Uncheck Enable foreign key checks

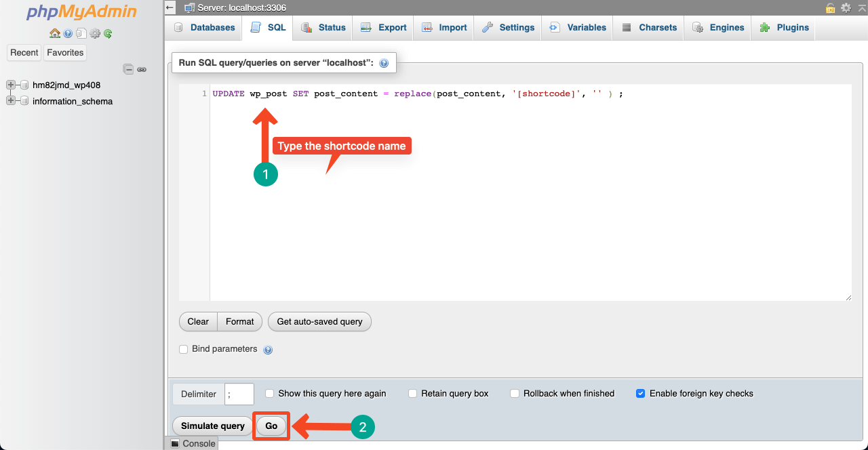640,393
